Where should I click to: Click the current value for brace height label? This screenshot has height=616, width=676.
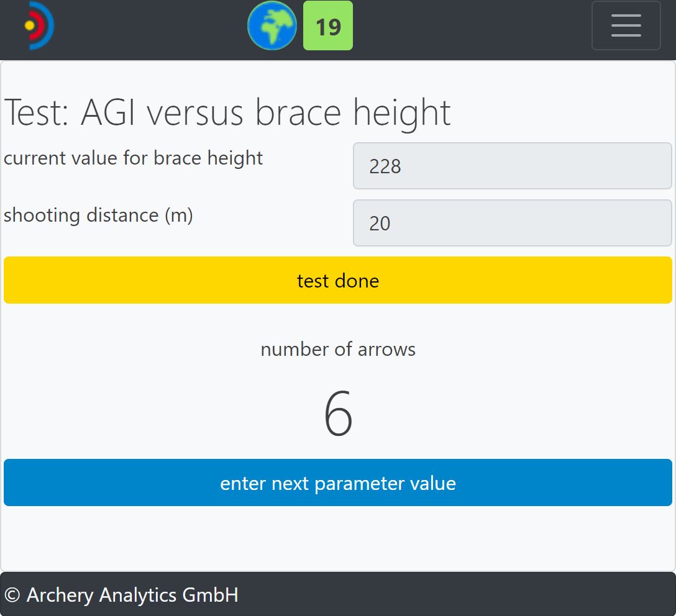tap(134, 158)
